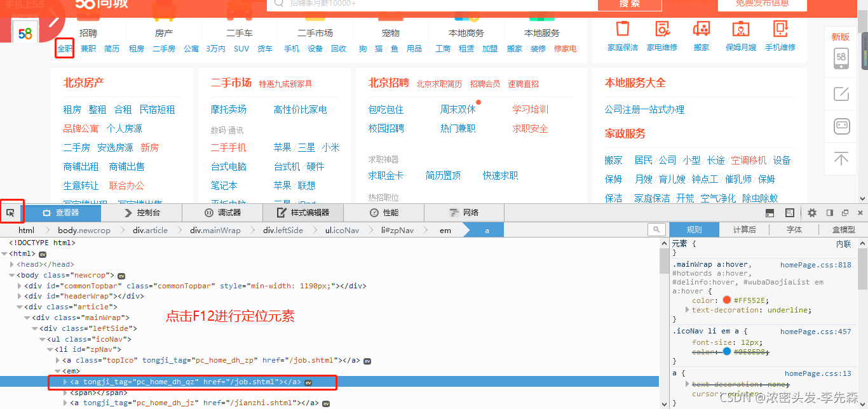Select li#zpNav in the breadcrumb bar
868x409 pixels.
[397, 230]
